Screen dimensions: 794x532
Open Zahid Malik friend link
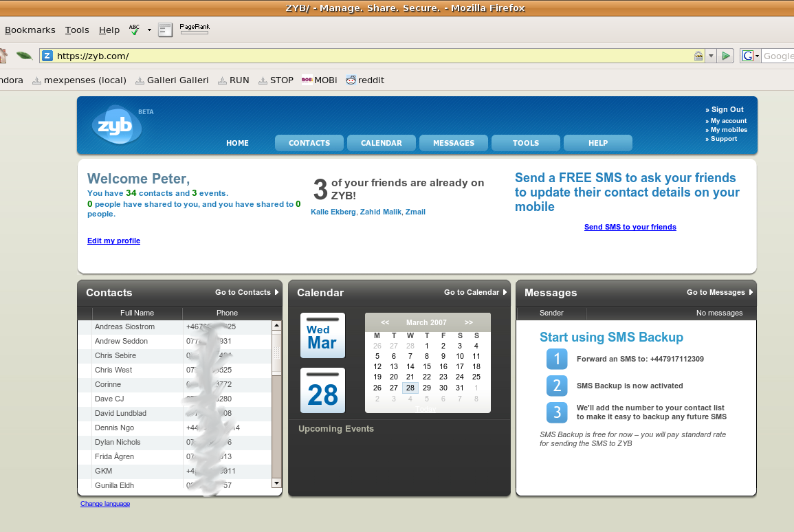380,212
